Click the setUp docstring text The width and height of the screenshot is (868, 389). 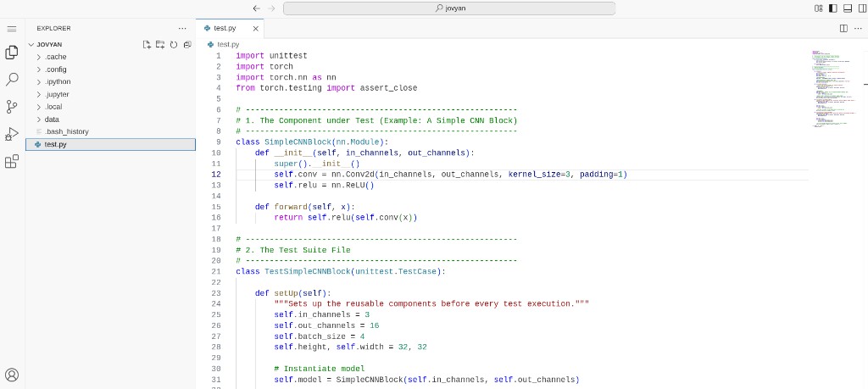pyautogui.click(x=431, y=303)
